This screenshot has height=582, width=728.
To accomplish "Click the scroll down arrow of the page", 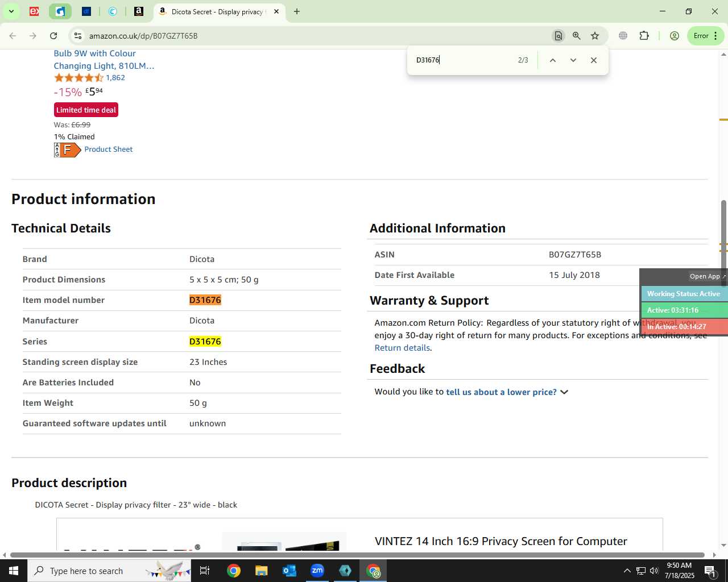I will [723, 545].
